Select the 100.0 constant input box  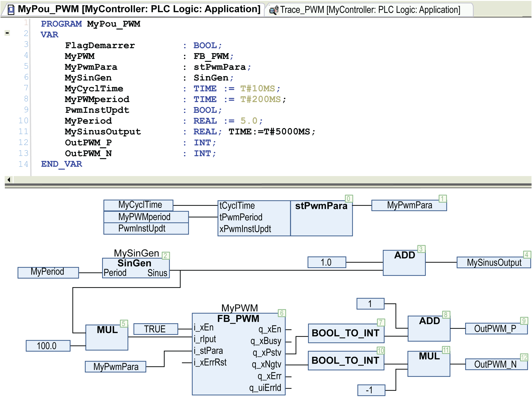(48, 346)
